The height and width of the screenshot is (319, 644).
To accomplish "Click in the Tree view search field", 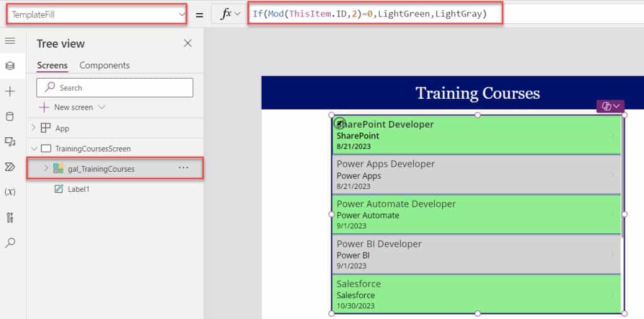I will click(x=114, y=87).
